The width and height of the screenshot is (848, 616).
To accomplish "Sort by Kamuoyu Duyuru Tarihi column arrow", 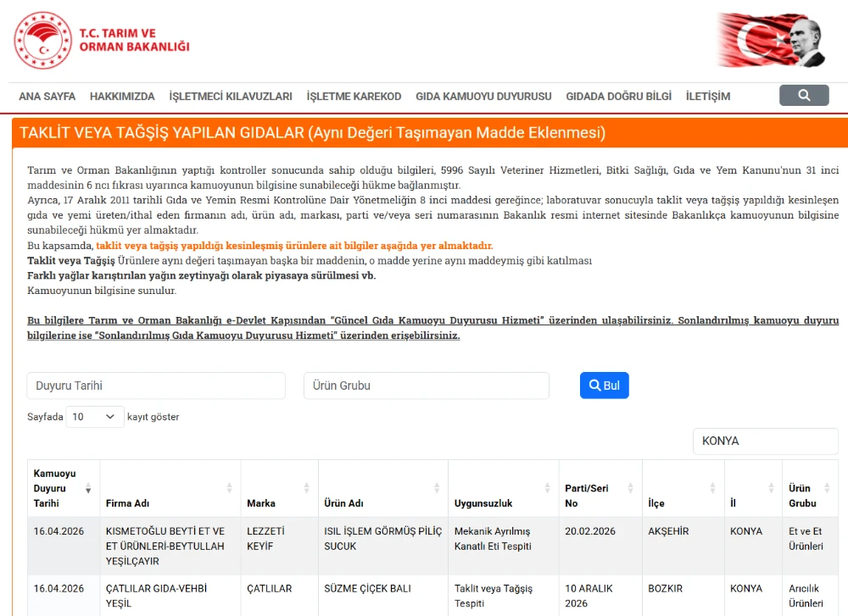I will tap(88, 489).
